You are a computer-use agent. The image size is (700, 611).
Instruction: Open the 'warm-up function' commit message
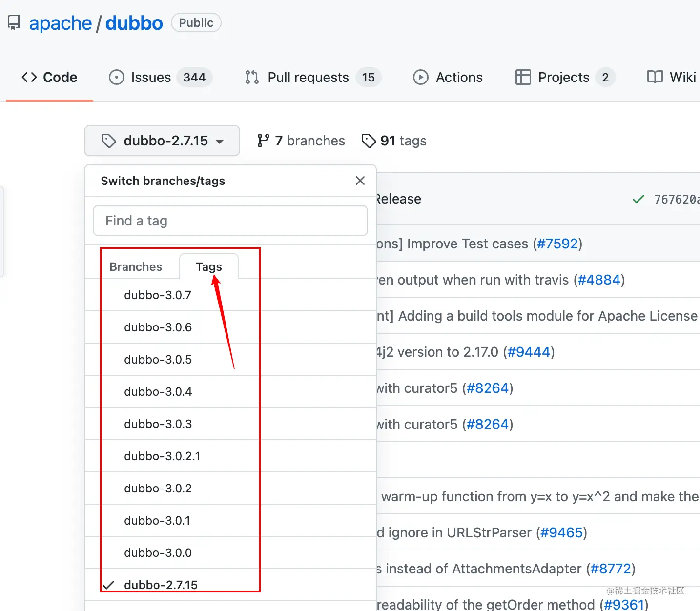540,496
